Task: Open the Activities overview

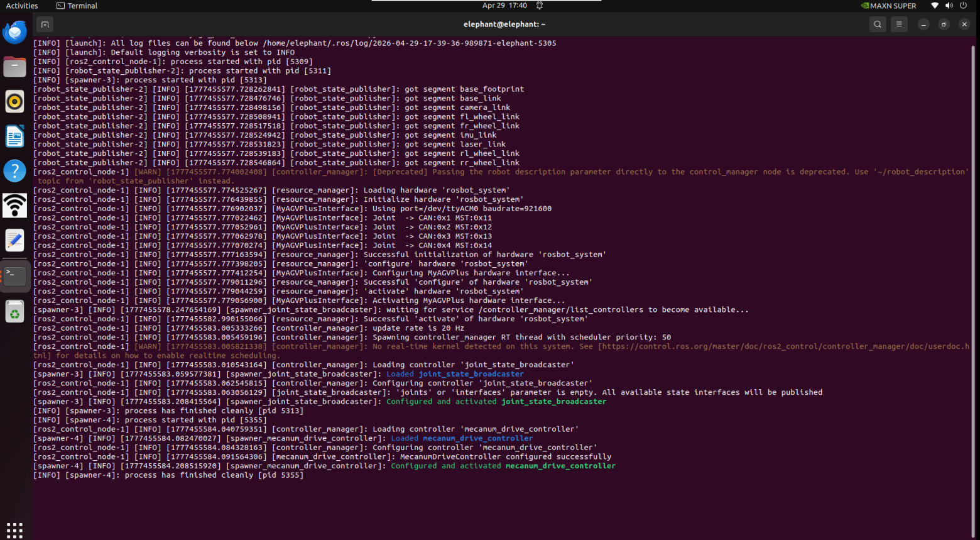Action: pos(22,6)
